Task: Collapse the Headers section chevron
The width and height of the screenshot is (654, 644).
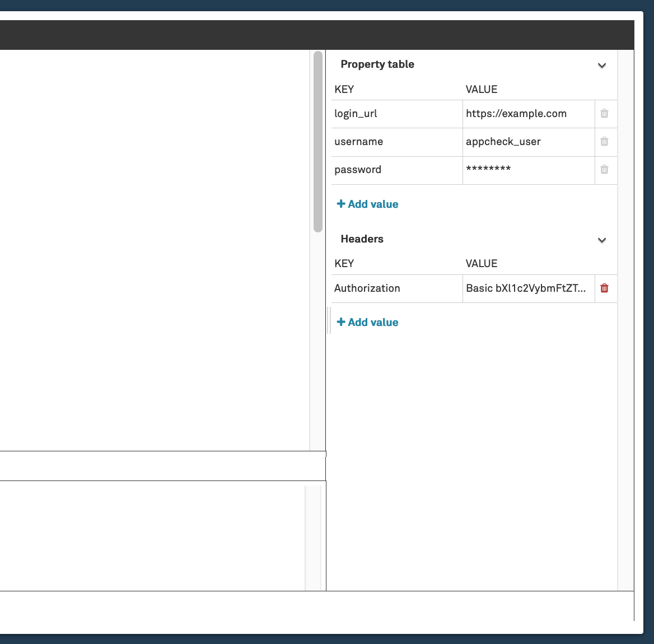Action: click(x=602, y=240)
